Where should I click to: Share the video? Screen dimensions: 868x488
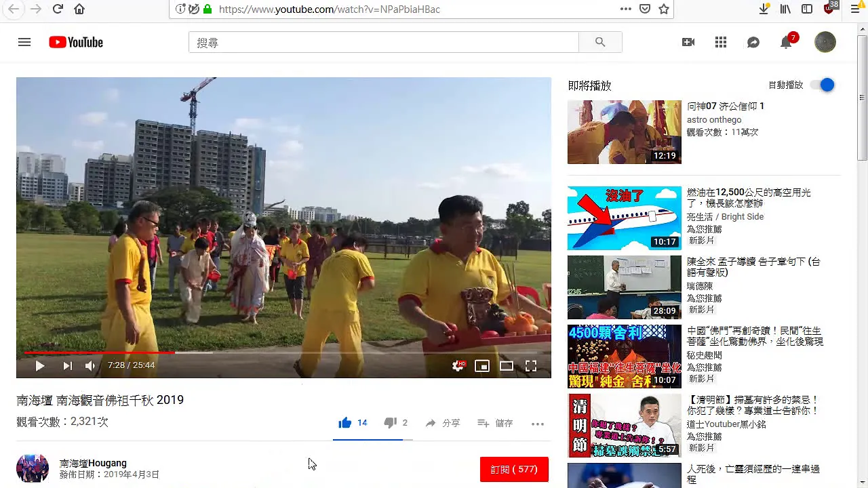click(x=442, y=423)
